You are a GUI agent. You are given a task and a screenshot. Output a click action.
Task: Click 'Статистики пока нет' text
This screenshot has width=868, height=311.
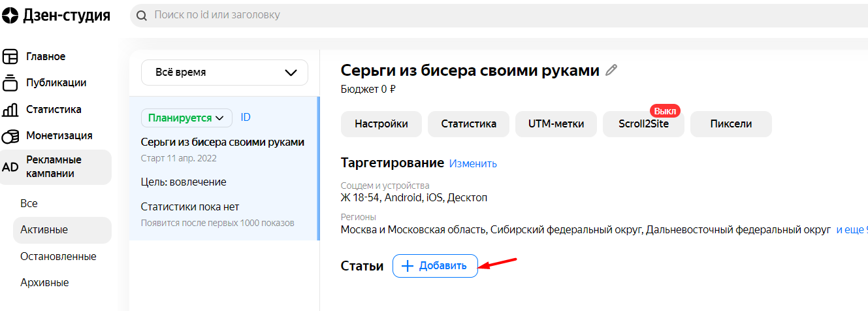click(190, 207)
